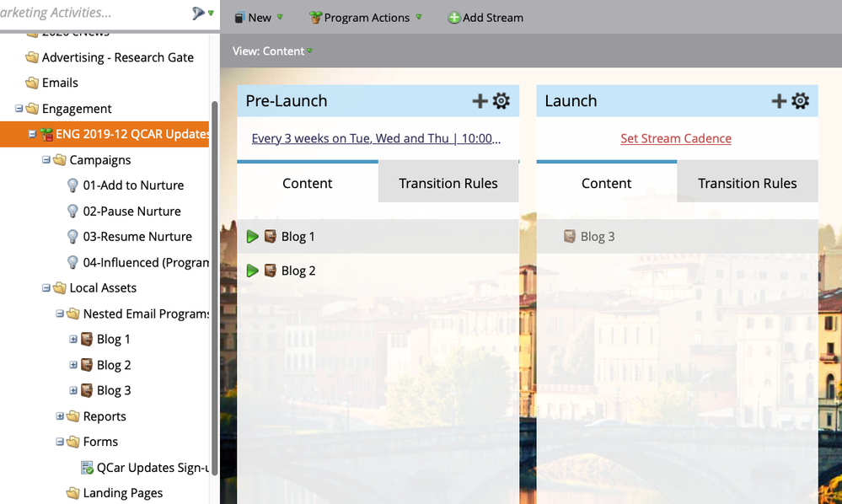This screenshot has height=504, width=842.
Task: Select Blog 3 in the tree
Action: pyautogui.click(x=114, y=390)
